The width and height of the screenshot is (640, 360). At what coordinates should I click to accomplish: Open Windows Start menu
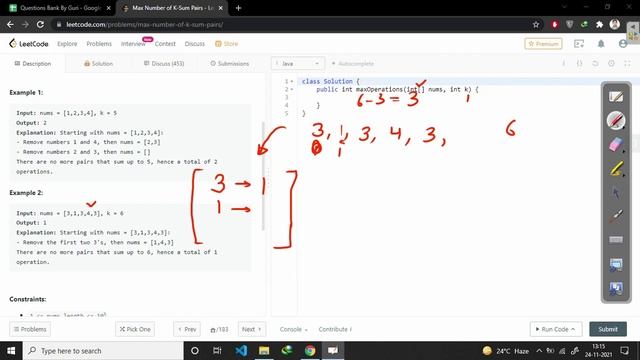(x=11, y=351)
